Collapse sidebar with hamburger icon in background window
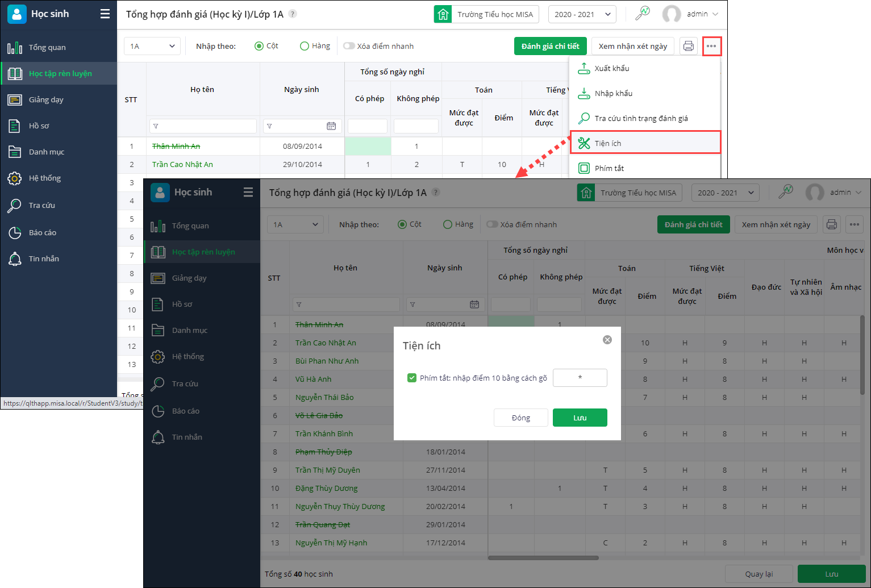Screen dimensions: 871x588 (x=105, y=14)
